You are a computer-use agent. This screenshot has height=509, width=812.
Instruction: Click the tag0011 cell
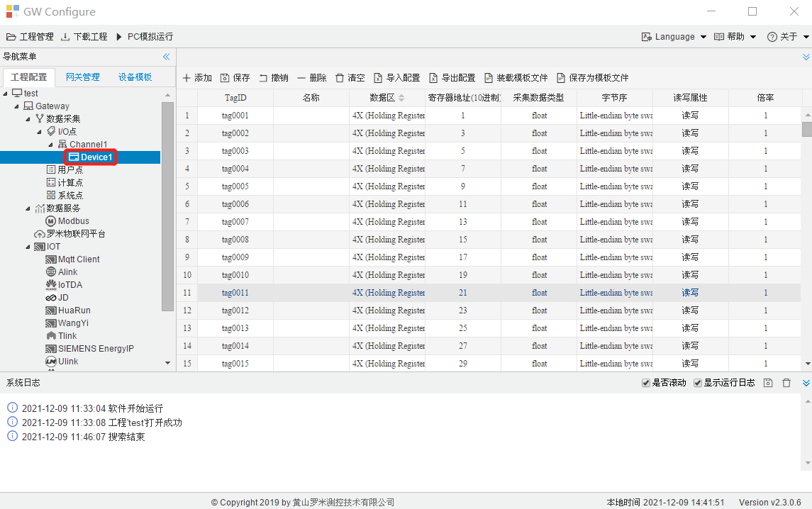pos(235,293)
